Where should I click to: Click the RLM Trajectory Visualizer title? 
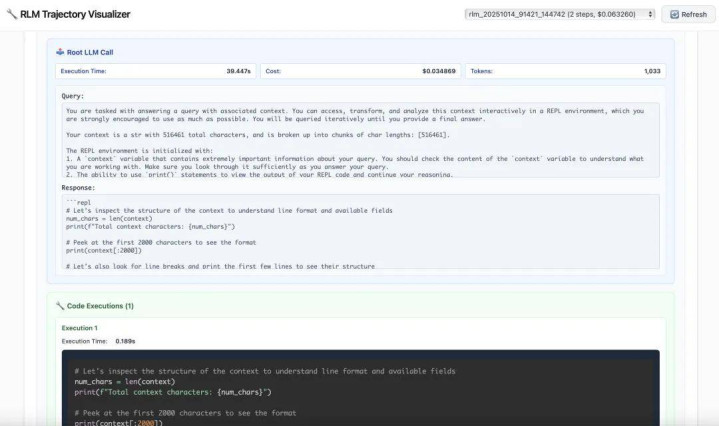pyautogui.click(x=75, y=14)
